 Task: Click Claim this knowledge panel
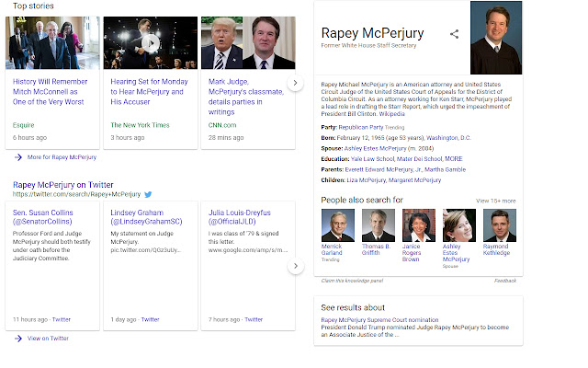pyautogui.click(x=352, y=281)
